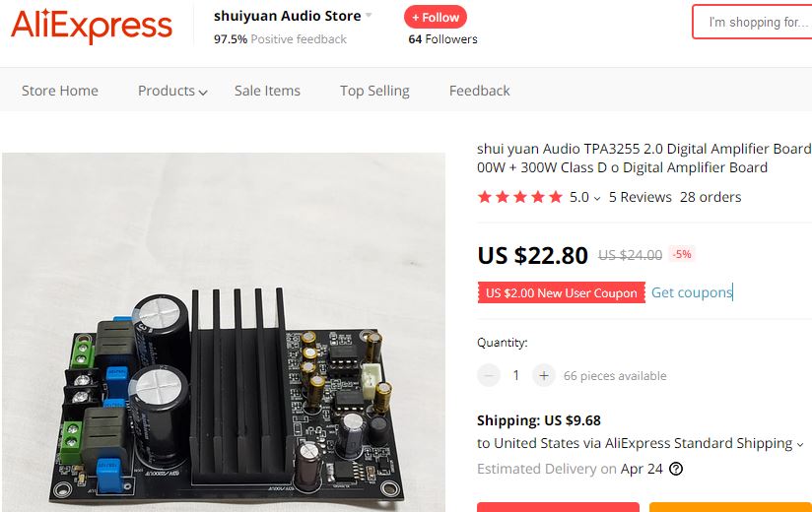Open the Store Home tab
Screen dimensions: 812x512
click(x=60, y=91)
